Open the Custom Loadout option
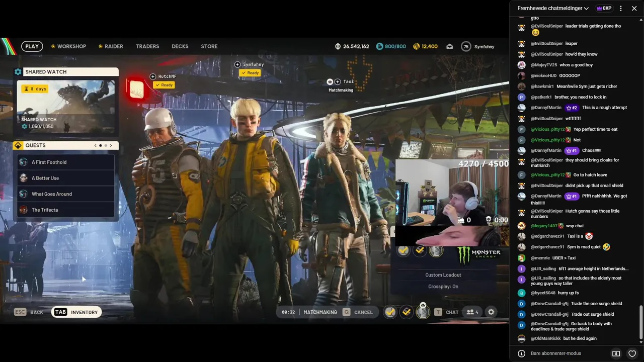 point(443,275)
